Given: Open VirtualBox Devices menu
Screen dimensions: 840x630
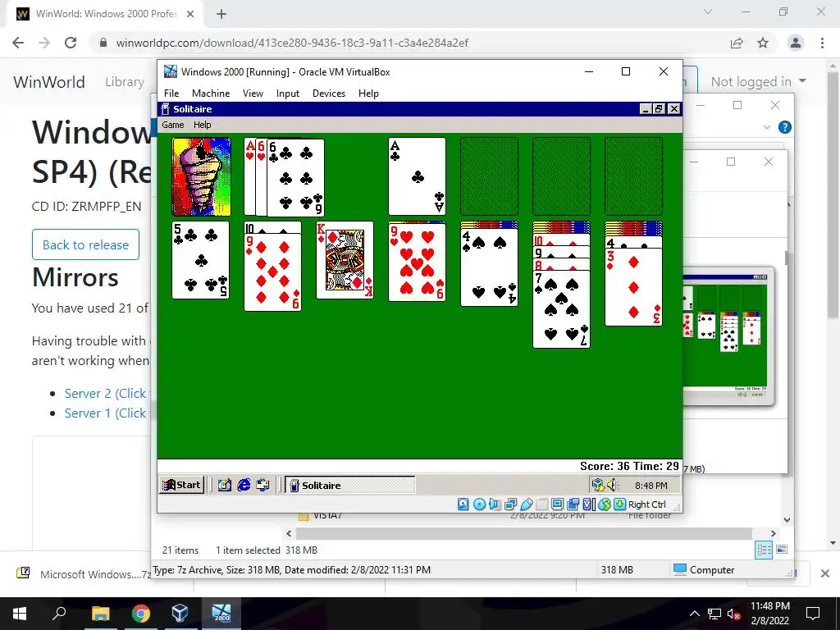Looking at the screenshot, I should click(x=329, y=94).
